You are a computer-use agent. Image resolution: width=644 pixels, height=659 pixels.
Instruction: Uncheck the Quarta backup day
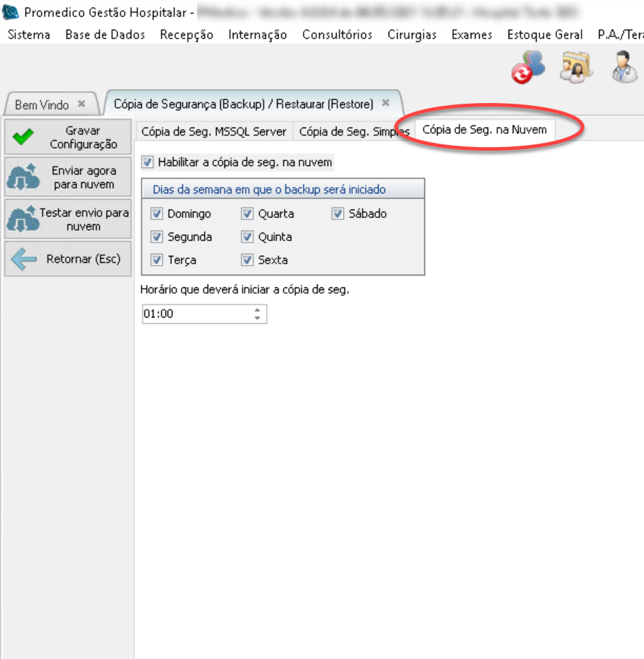click(247, 214)
